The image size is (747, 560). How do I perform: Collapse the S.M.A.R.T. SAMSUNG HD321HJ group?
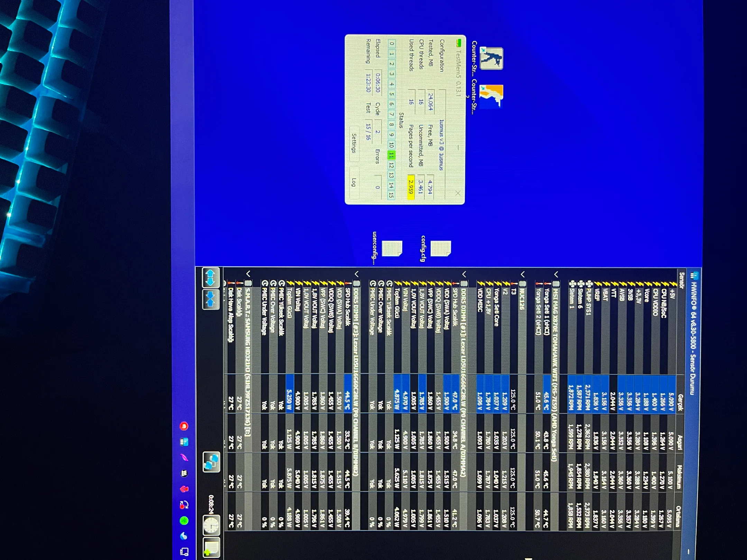(248, 274)
